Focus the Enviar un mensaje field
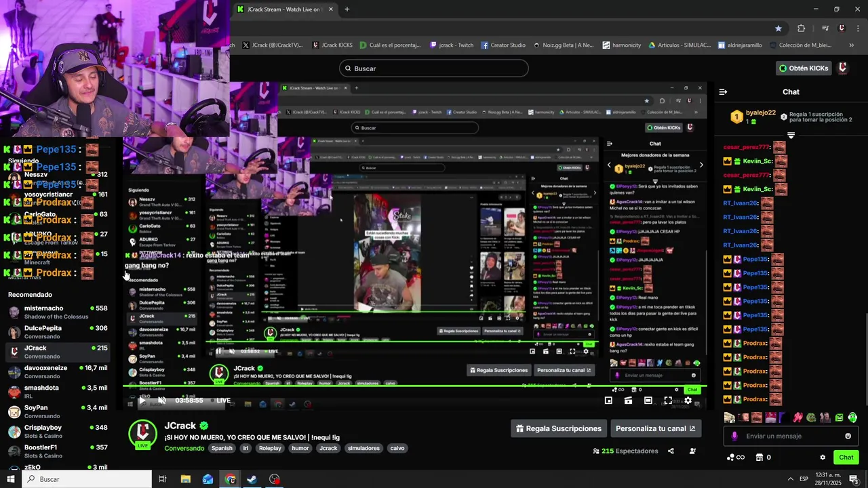This screenshot has width=868, height=488. [790, 436]
